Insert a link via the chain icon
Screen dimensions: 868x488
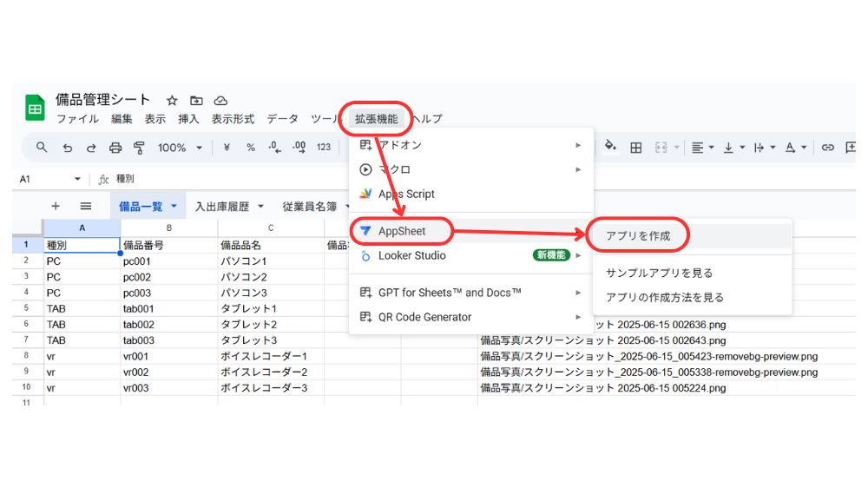tap(827, 148)
